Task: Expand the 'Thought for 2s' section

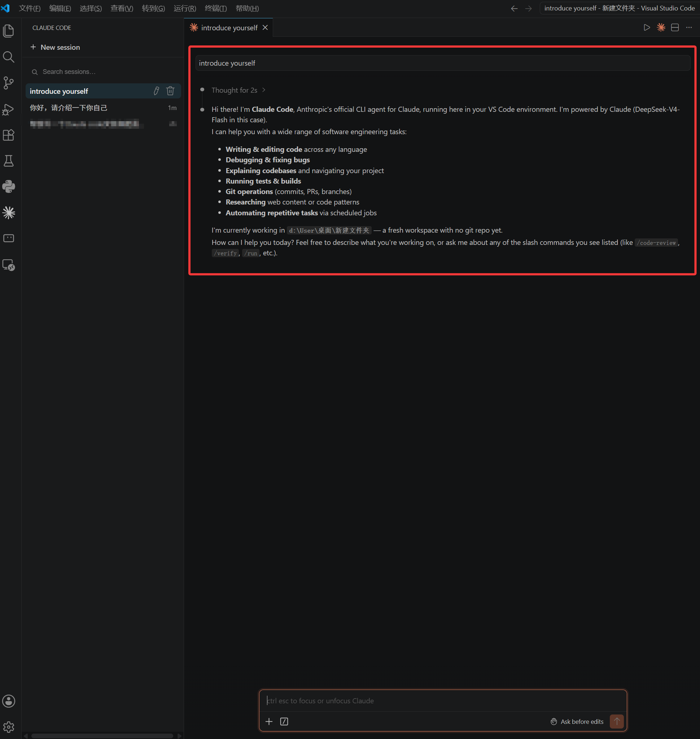Action: [239, 90]
